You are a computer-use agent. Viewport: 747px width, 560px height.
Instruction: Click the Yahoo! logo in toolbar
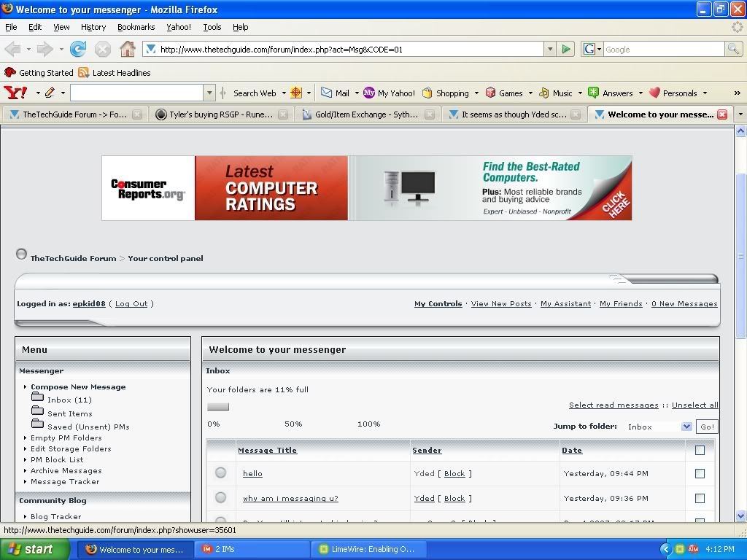click(15, 93)
